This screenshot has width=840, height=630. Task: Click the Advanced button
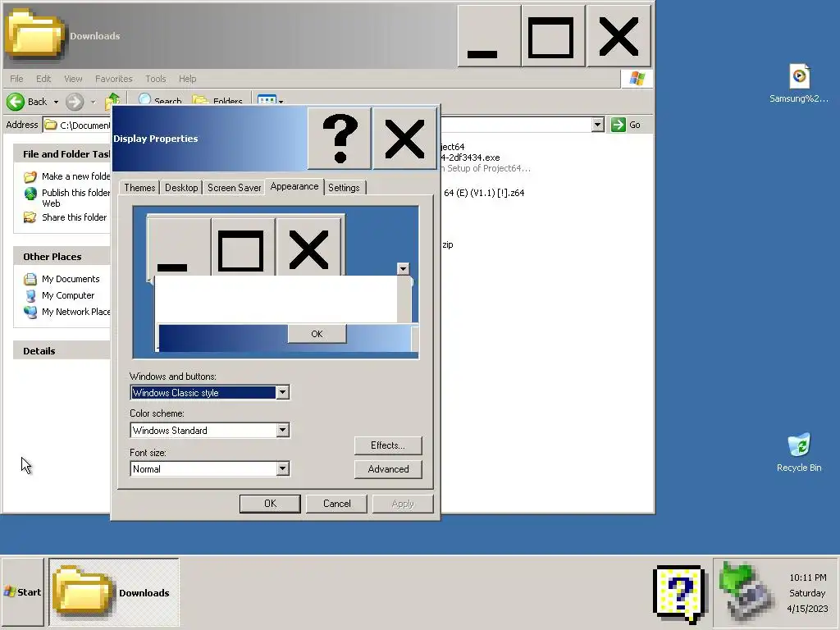[388, 468]
